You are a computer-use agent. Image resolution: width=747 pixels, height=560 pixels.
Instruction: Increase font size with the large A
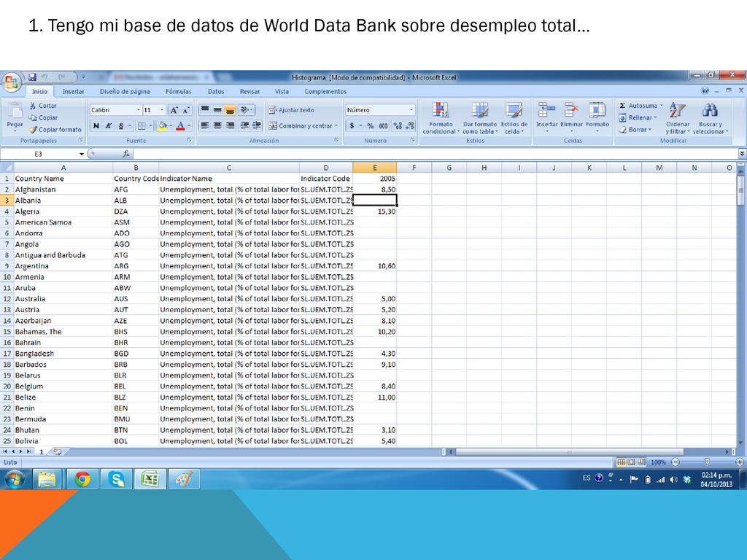point(174,110)
